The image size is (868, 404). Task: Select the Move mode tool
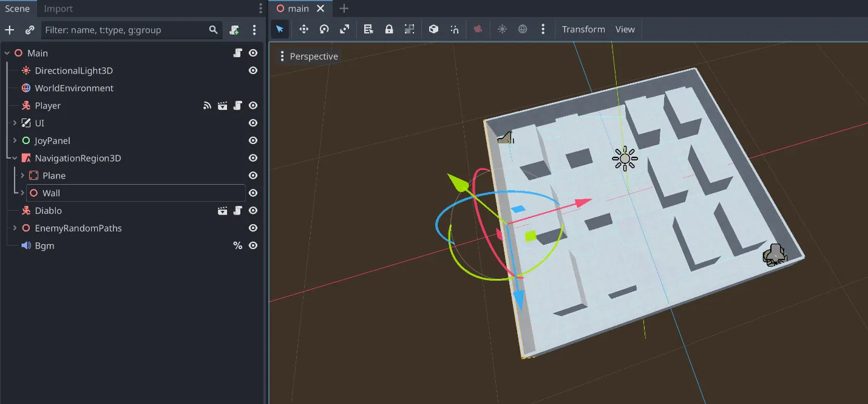click(x=303, y=29)
